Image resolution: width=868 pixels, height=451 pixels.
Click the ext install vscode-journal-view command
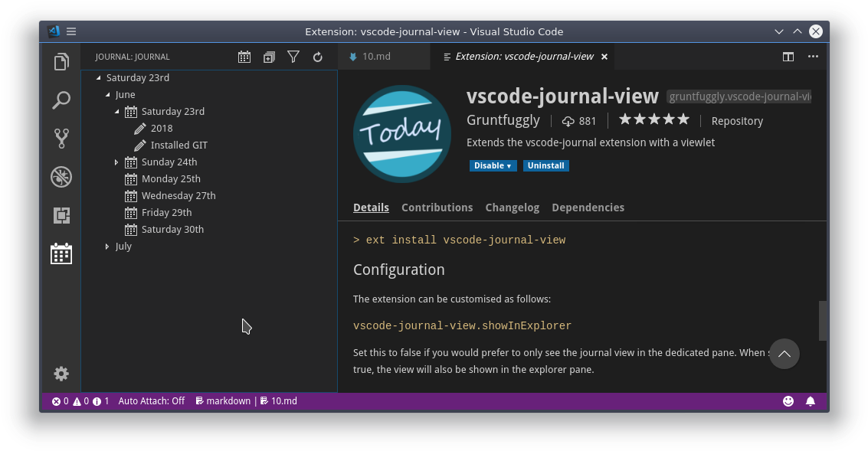click(460, 240)
